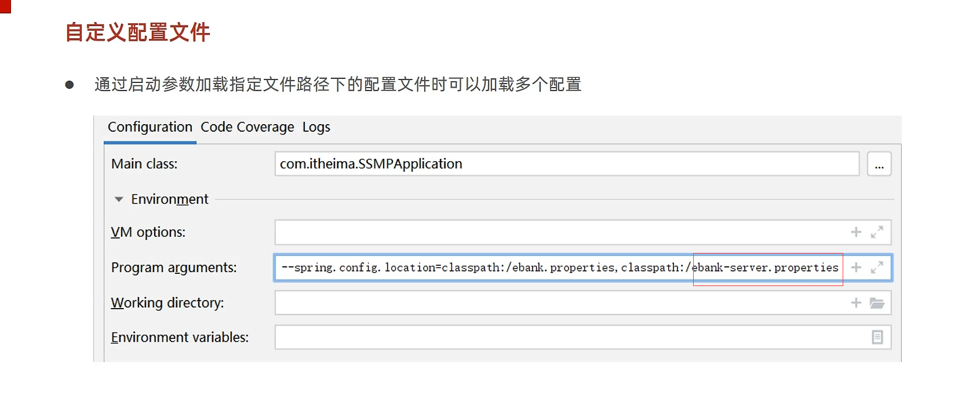Select the Configuration tab

pos(150,127)
